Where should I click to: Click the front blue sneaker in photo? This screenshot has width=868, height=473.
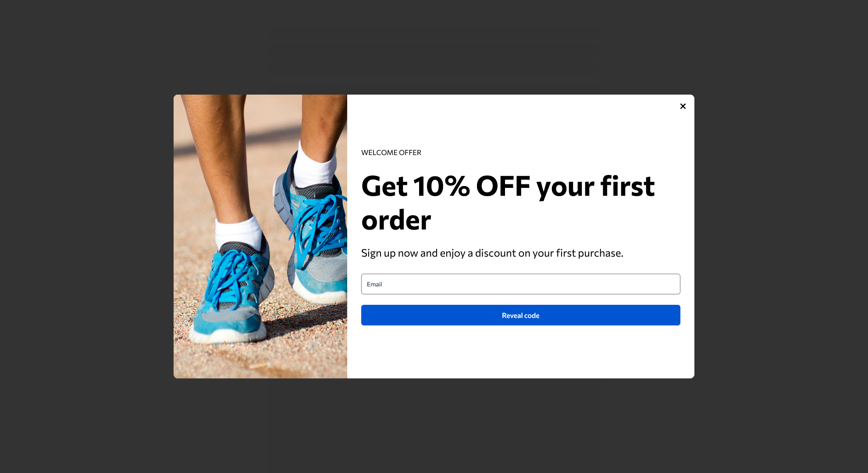click(230, 293)
